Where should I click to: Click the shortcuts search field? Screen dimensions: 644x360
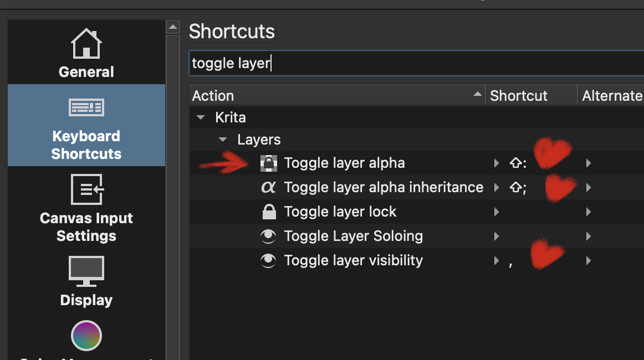click(x=416, y=64)
